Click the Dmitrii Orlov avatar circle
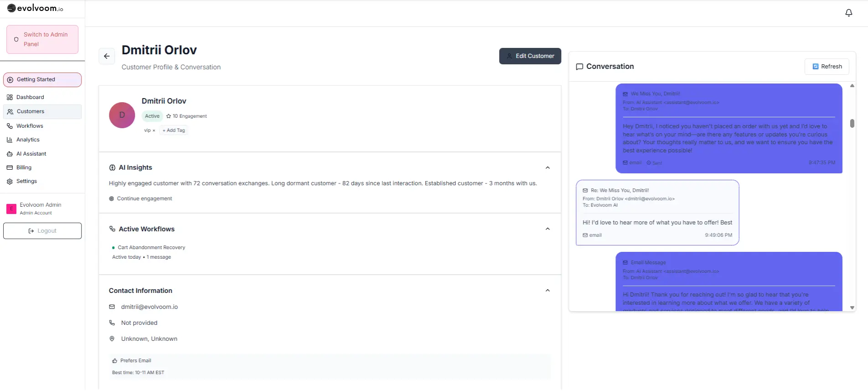Screen dimensions: 868x391 coord(122,115)
